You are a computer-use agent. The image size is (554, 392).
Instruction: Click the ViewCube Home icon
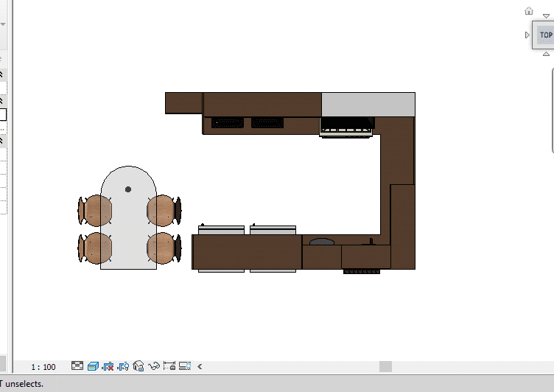coord(528,11)
